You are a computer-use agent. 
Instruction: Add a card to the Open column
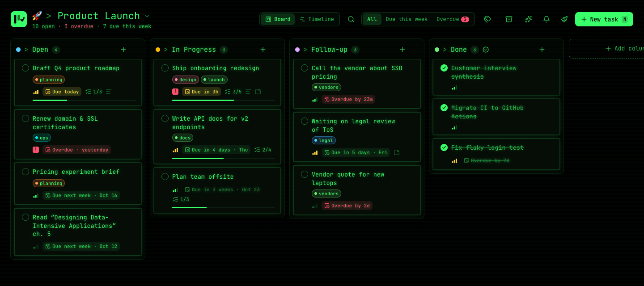pos(123,50)
